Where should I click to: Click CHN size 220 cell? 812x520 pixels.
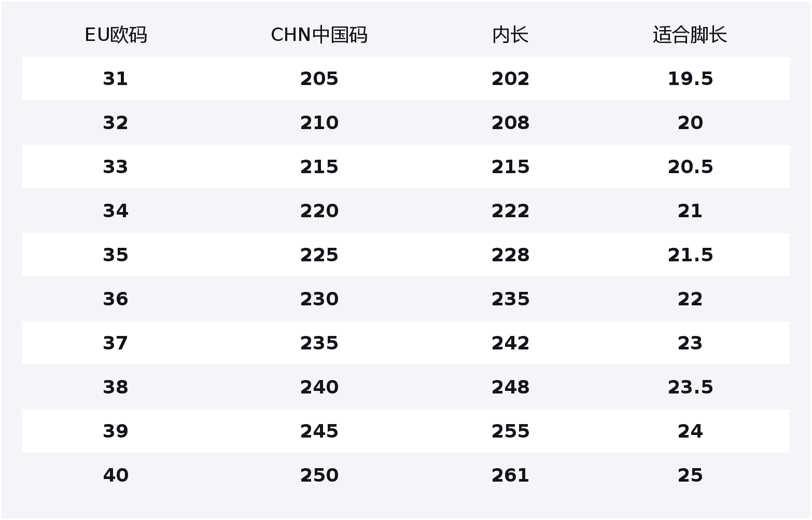319,211
